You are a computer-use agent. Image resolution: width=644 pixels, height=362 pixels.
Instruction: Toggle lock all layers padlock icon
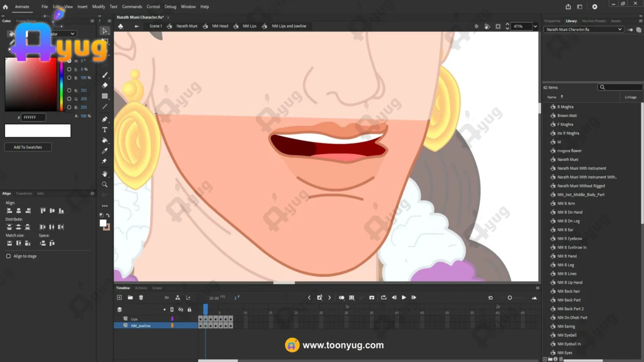[x=189, y=310]
